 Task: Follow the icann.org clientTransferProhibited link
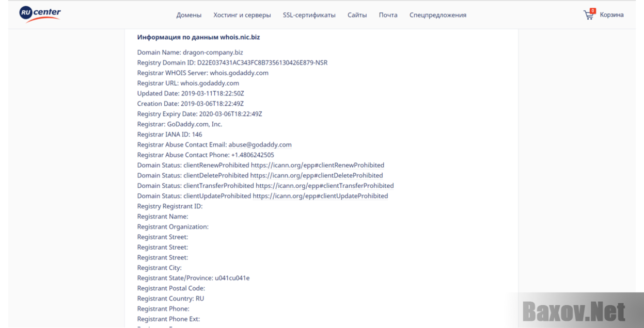click(x=325, y=186)
